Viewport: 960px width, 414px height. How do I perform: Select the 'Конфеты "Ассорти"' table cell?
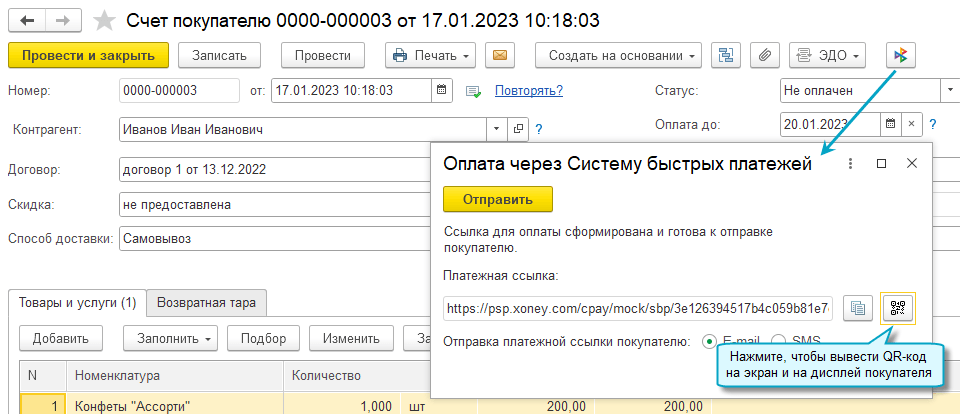point(174,405)
